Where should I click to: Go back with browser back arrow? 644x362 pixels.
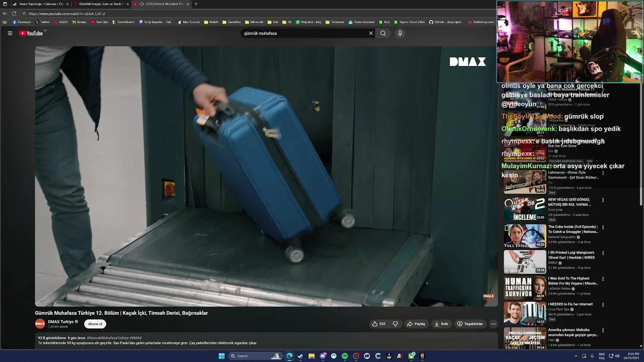[5, 14]
